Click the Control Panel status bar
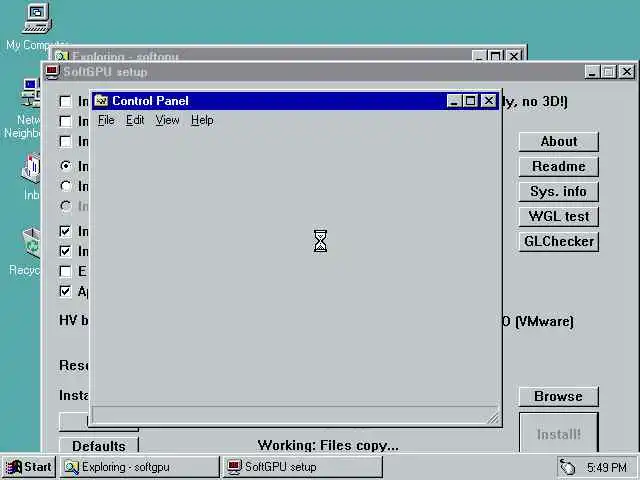 point(295,415)
